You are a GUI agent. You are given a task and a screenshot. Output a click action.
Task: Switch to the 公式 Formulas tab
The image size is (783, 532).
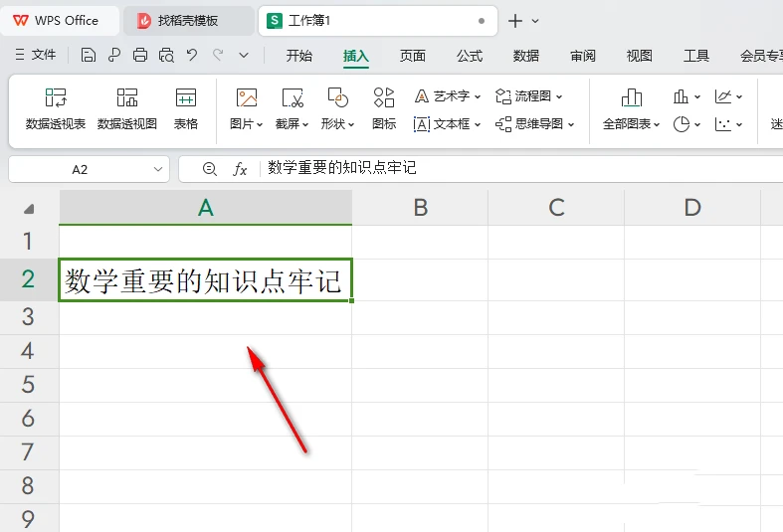470,56
